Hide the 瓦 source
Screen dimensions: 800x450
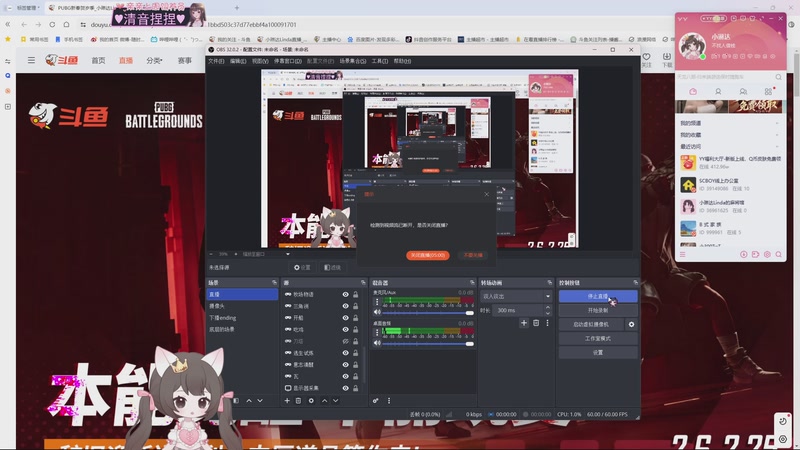[345, 377]
